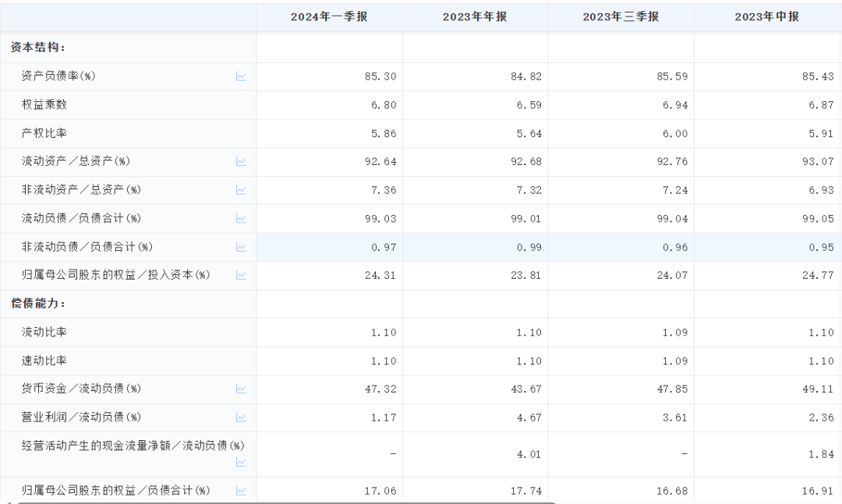Click the 资本结构 section heading
This screenshot has width=842, height=504.
tap(37, 48)
